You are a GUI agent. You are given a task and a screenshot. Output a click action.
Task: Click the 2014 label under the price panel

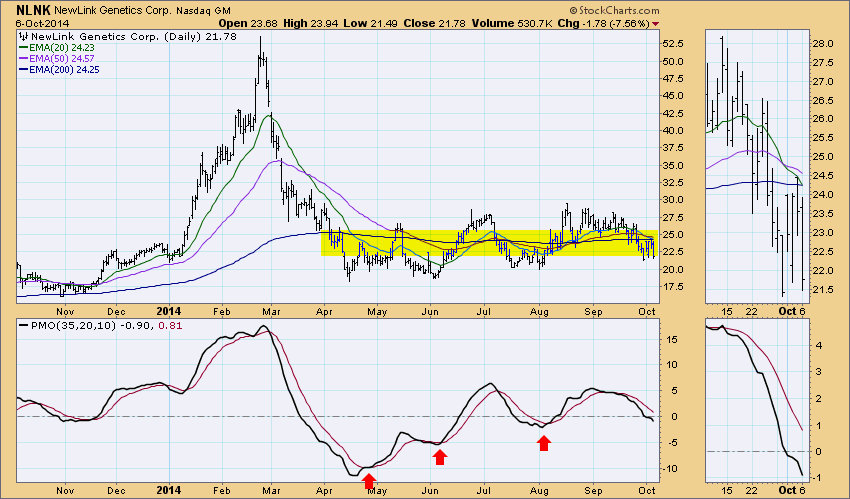coord(168,312)
